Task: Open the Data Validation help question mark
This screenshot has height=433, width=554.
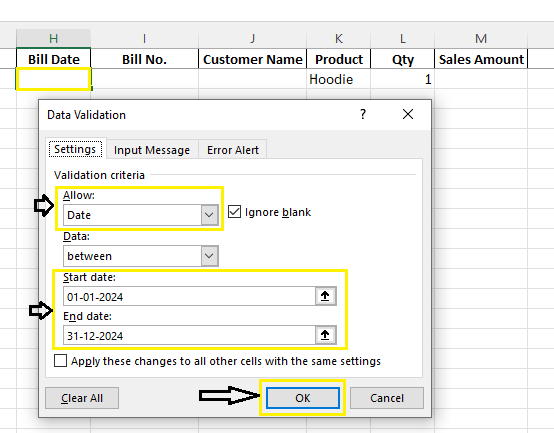Action: pyautogui.click(x=363, y=114)
